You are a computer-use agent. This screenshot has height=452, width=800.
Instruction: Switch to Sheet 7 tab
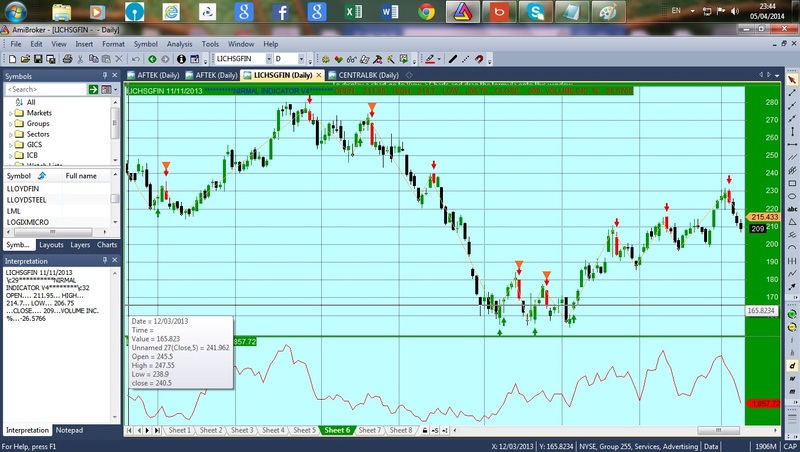click(x=369, y=430)
